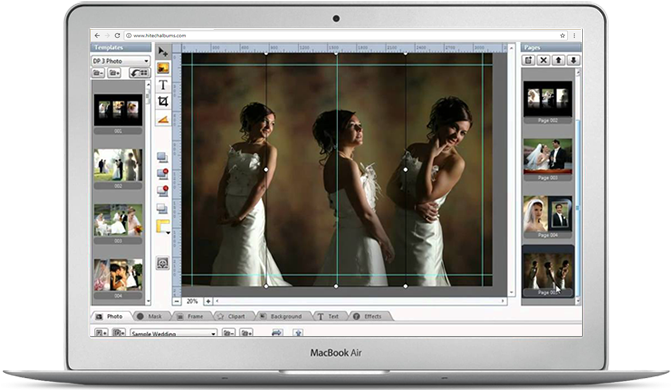Image resolution: width=671 pixels, height=390 pixels.
Task: Select the photo insert tool
Action: [x=163, y=68]
